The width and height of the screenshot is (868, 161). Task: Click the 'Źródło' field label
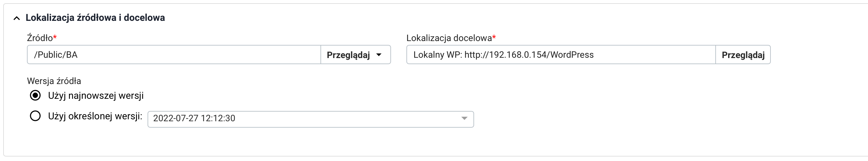tap(40, 38)
